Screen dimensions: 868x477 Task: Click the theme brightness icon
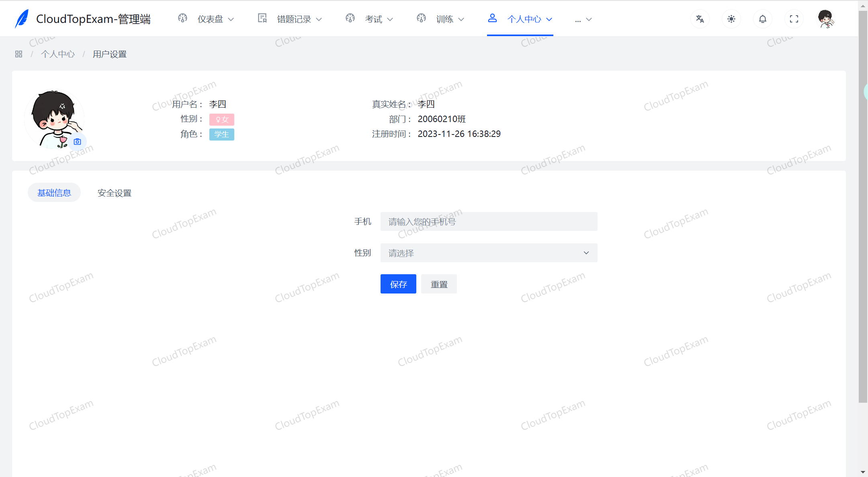[731, 18]
